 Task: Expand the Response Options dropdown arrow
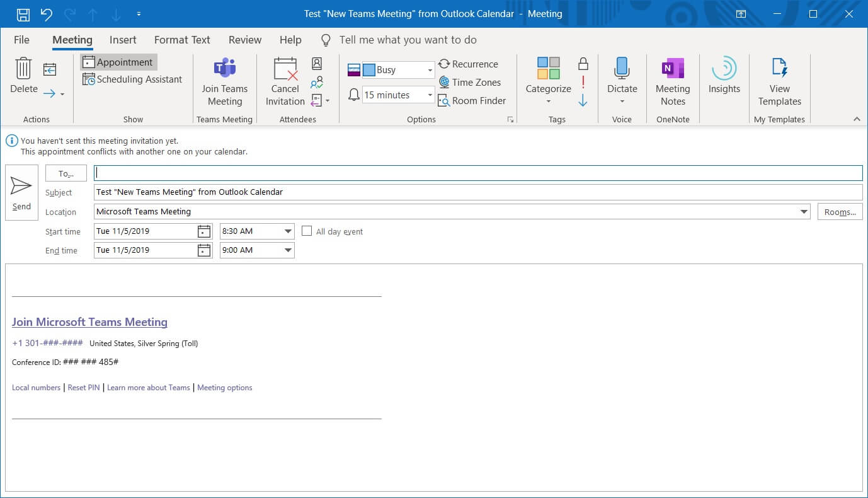click(x=328, y=101)
